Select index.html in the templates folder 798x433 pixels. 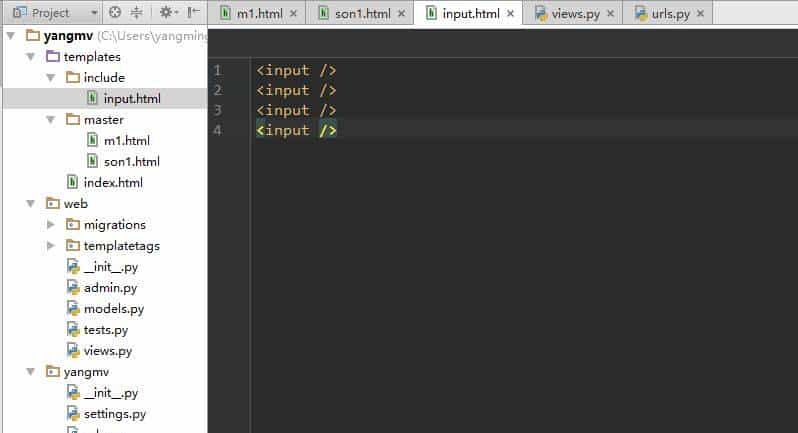(113, 183)
